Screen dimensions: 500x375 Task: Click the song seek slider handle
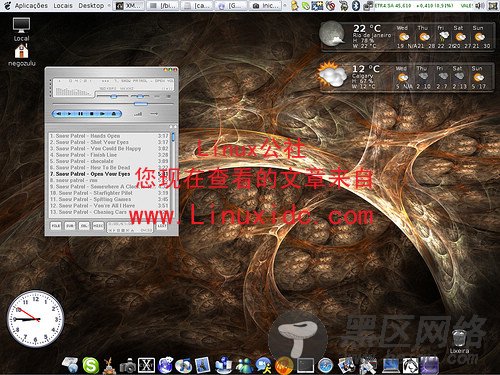pos(141,104)
